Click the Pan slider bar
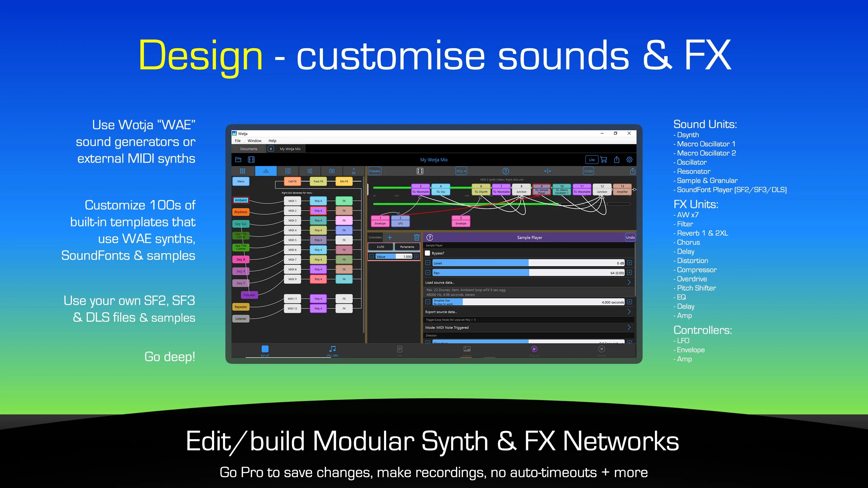Viewport: 868px width, 488px height. pyautogui.click(x=529, y=273)
